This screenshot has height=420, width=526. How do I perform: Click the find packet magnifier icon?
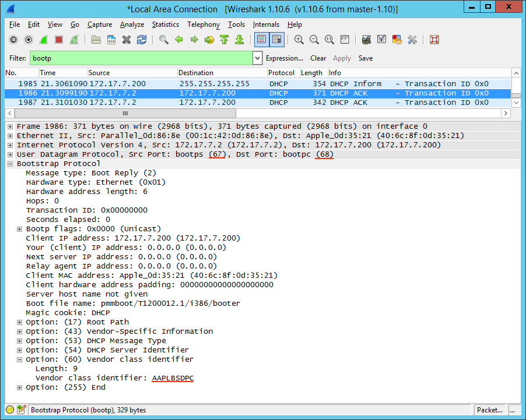click(164, 40)
